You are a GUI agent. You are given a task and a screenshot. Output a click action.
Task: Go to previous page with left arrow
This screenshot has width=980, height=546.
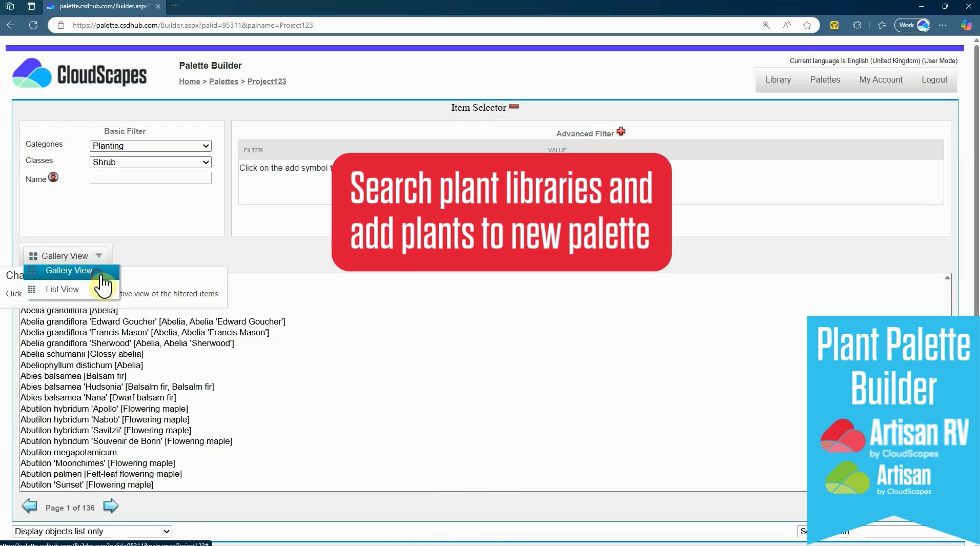coord(30,507)
